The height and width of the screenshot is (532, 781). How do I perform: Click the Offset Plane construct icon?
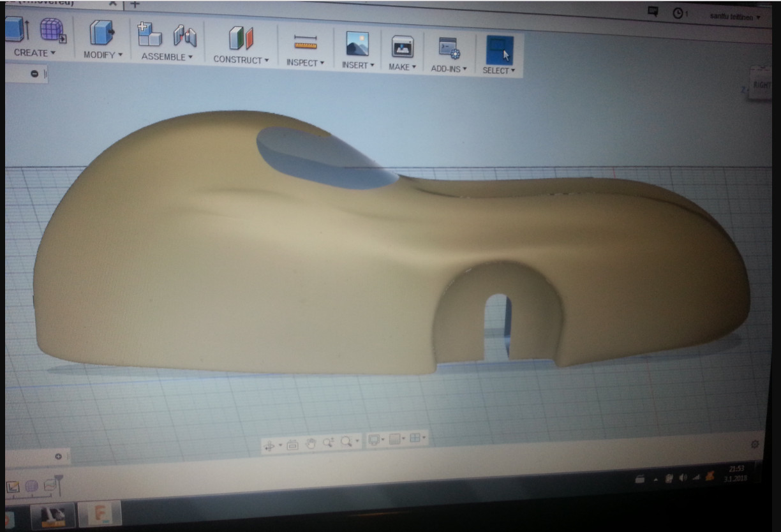[x=241, y=38]
